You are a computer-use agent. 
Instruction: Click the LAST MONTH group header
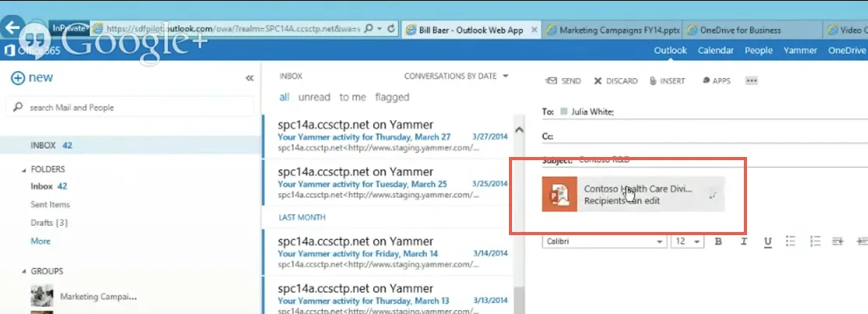[x=302, y=218]
